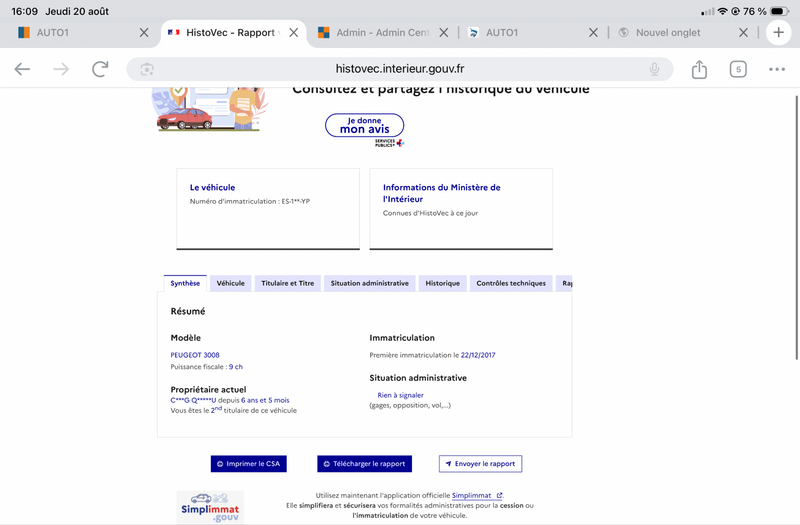Image resolution: width=800 pixels, height=525 pixels.
Task: Click the Imprimer le CSA button
Action: 248,464
